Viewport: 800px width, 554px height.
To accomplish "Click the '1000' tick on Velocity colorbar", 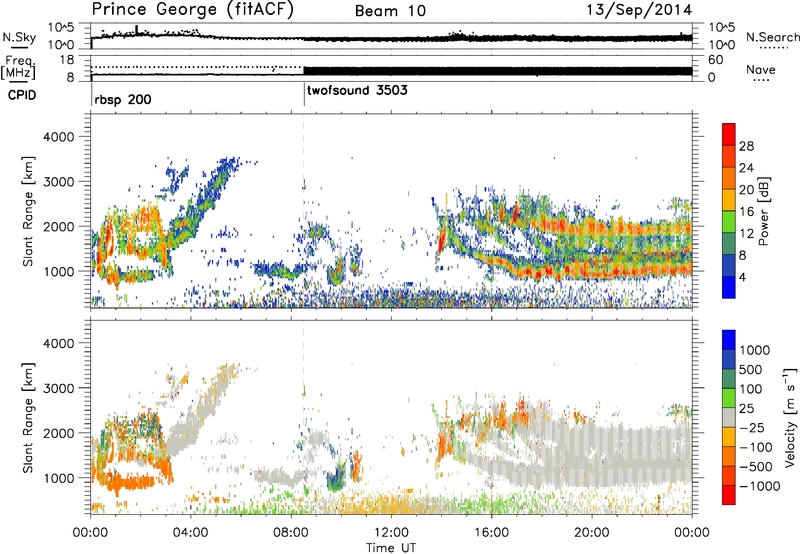I will 755,350.
